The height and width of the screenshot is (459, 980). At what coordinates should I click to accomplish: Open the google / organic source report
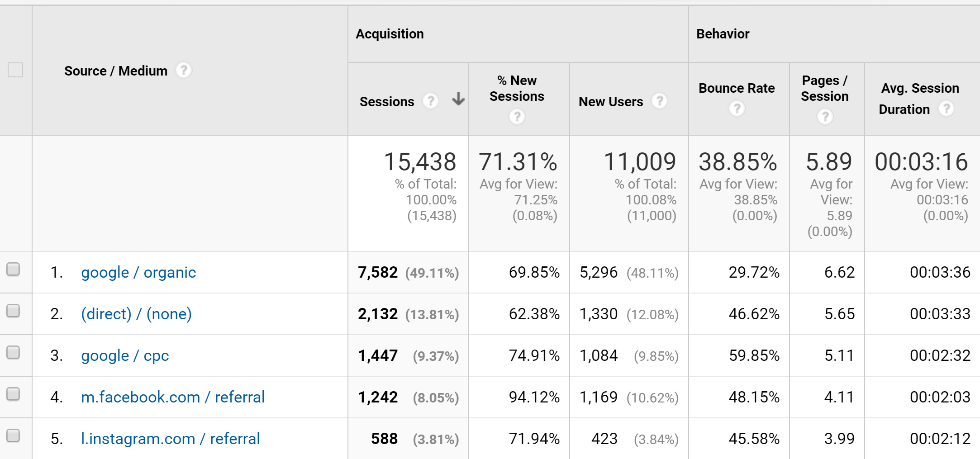click(x=138, y=272)
